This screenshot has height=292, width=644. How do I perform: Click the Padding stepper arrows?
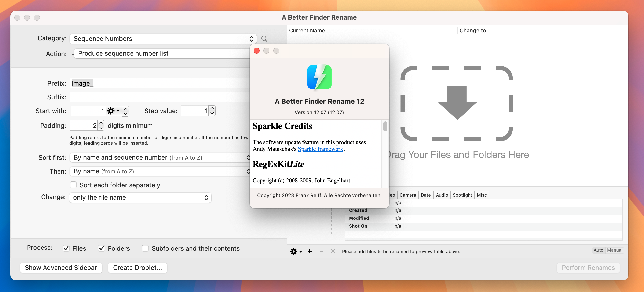101,125
